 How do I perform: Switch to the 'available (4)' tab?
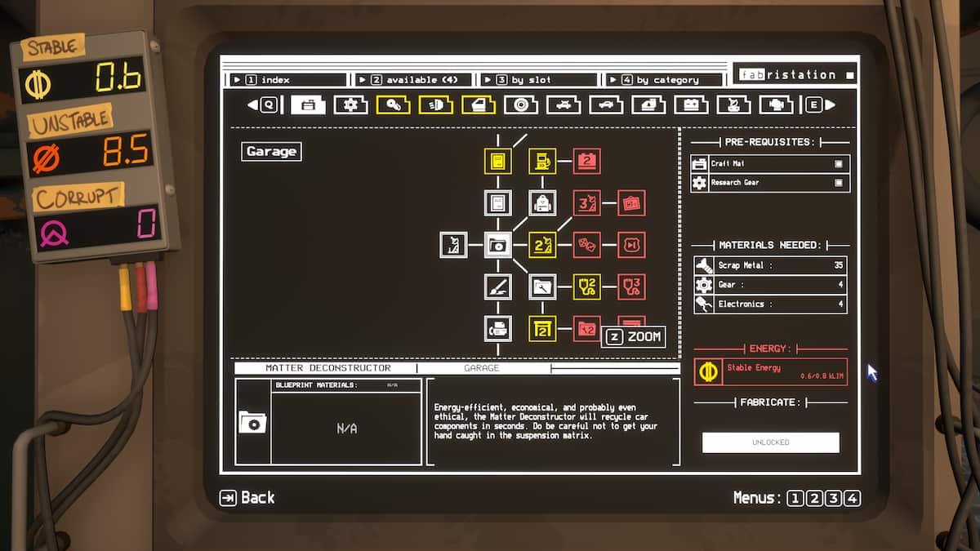(413, 80)
